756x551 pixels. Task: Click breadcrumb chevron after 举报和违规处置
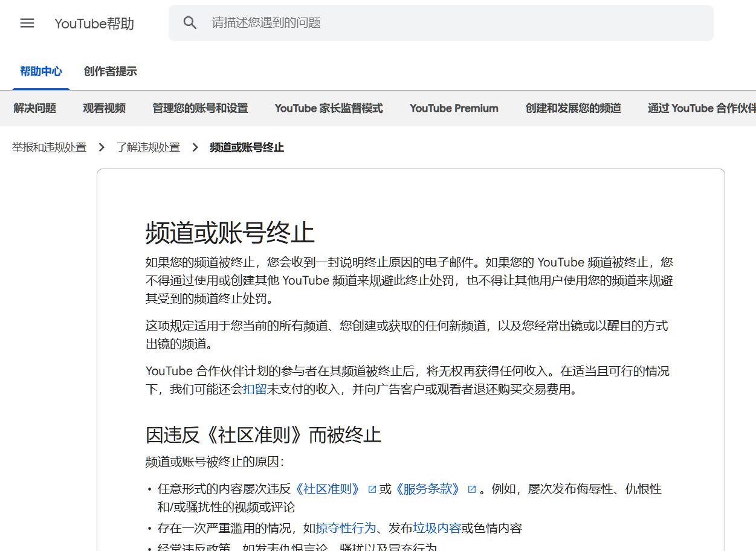(x=102, y=147)
